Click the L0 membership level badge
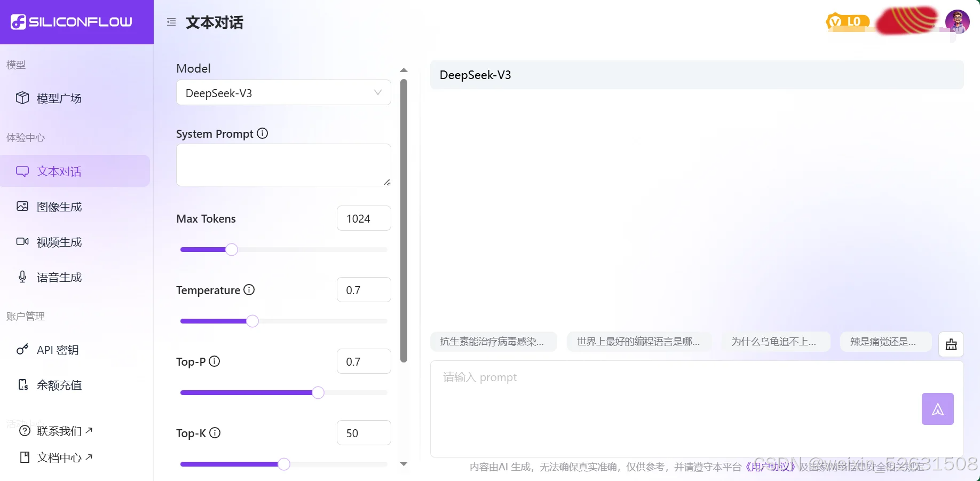This screenshot has width=980, height=481. click(848, 22)
